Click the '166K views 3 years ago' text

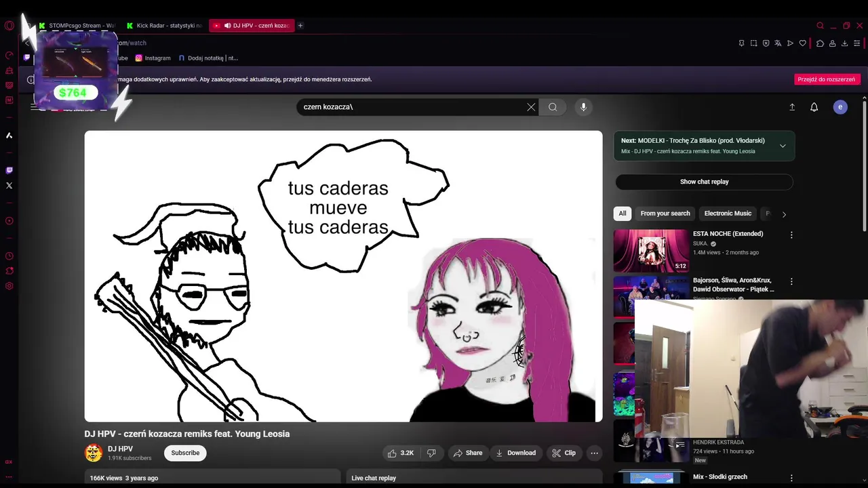(124, 478)
